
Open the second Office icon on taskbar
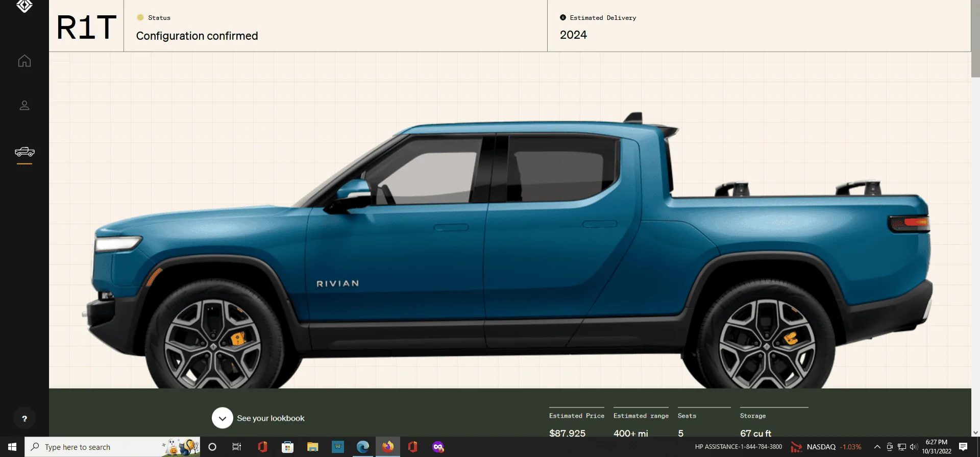(413, 447)
